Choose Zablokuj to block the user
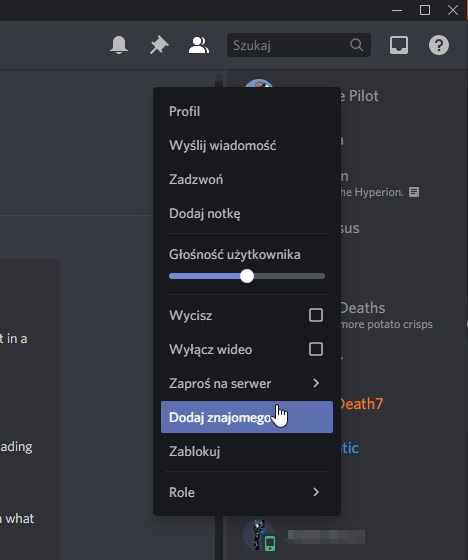468x560 pixels. point(247,451)
